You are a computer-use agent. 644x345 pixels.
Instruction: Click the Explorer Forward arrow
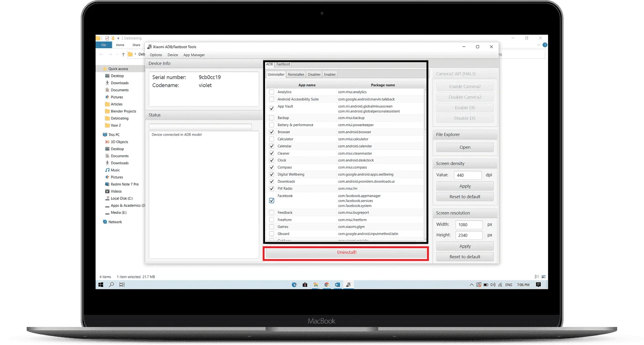[110, 54]
